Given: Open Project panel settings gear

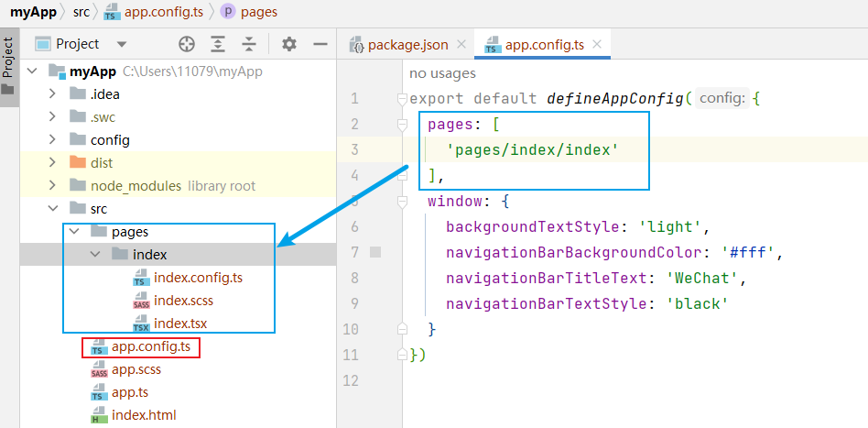Looking at the screenshot, I should point(289,44).
